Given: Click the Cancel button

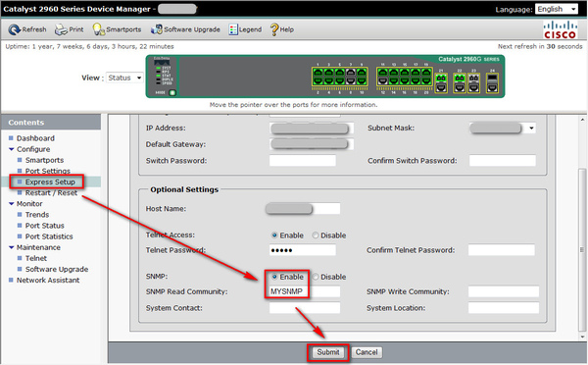Looking at the screenshot, I should [367, 352].
